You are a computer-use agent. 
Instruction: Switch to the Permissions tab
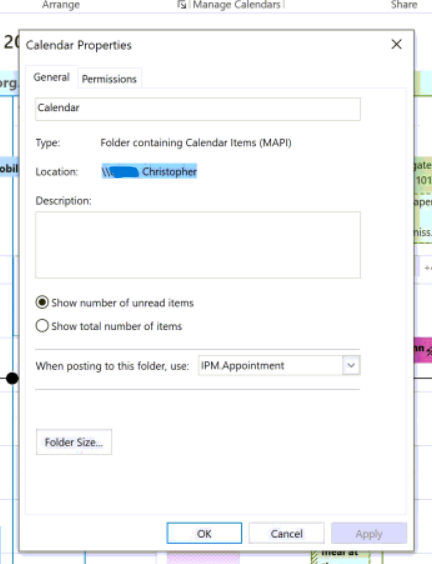coord(109,79)
